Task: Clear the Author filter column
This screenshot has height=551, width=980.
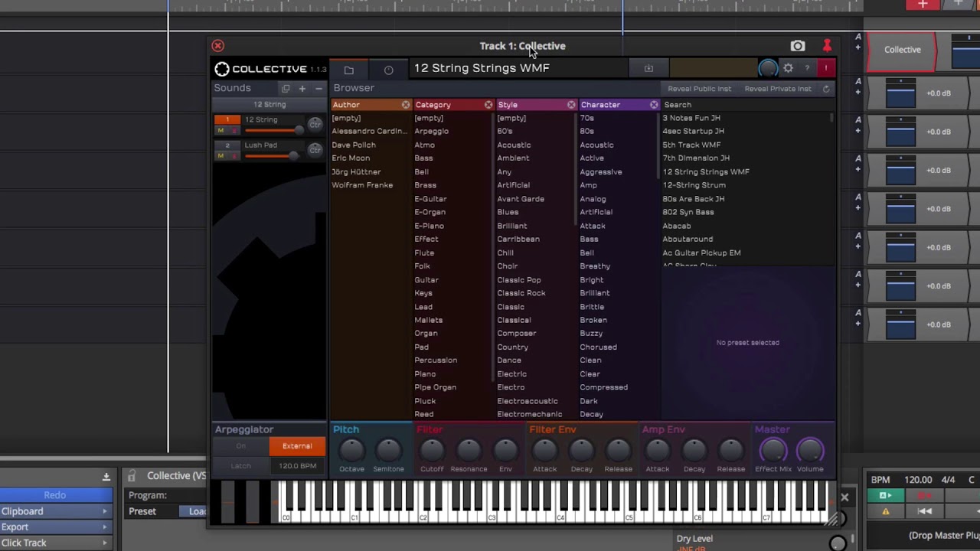Action: (406, 105)
